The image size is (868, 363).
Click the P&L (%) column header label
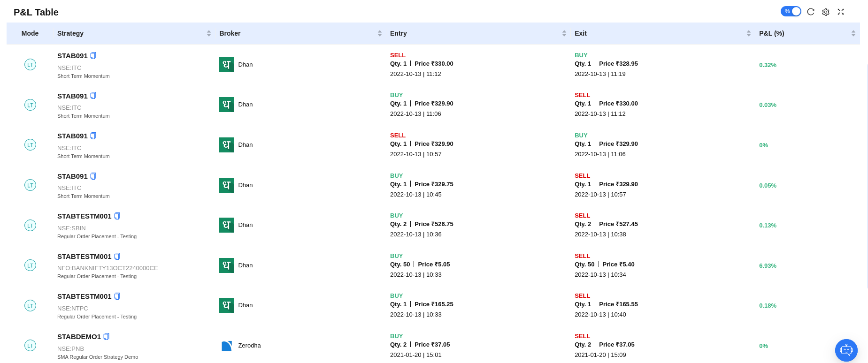click(772, 33)
